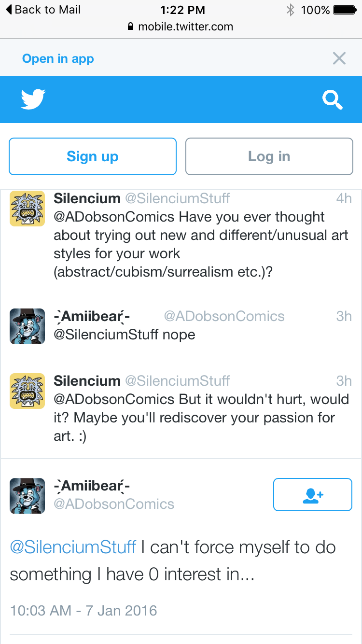Open the search magnifier icon
Image resolution: width=362 pixels, height=644 pixels.
[333, 100]
